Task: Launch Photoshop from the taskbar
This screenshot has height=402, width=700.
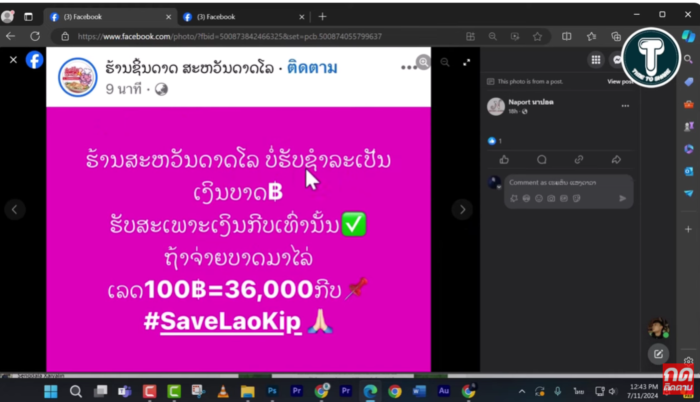Action: coord(272,391)
